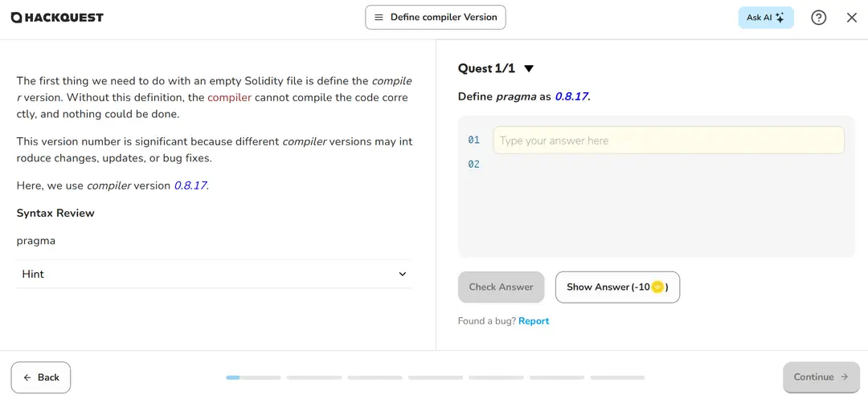Open the Define compiler Version menu
Image resolution: width=868 pixels, height=399 pixels.
pos(435,18)
